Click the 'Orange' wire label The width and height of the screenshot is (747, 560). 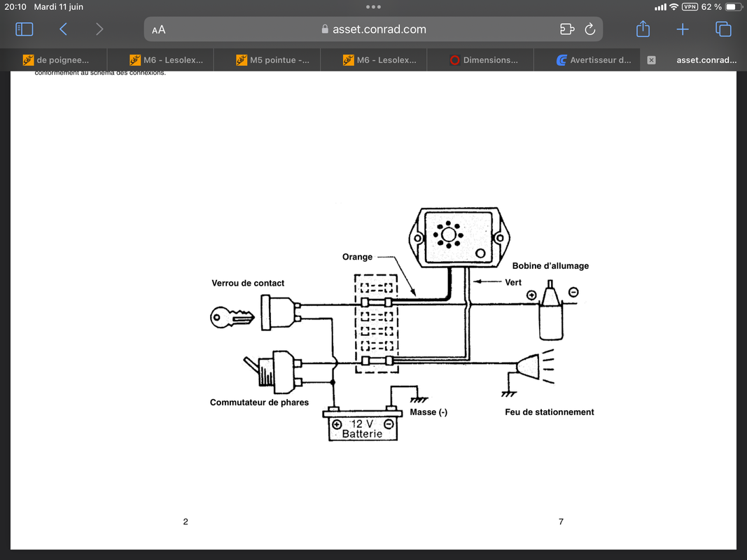[x=357, y=257]
